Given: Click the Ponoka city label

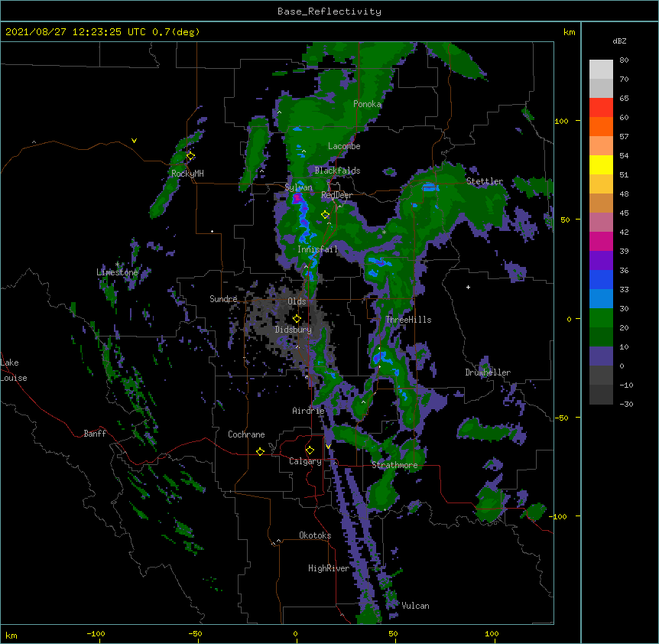Looking at the screenshot, I should tap(367, 104).
